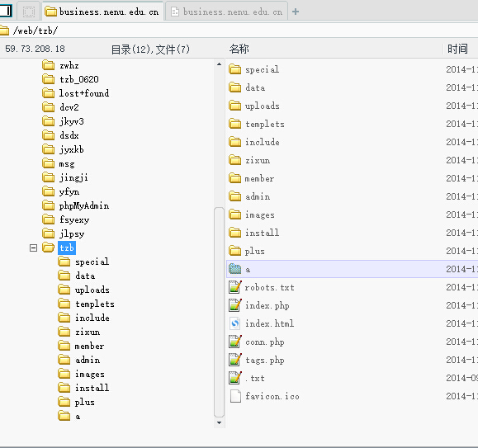Viewport: 478px width, 448px height.
Task: Select images subfolder in the tree
Action: pyautogui.click(x=90, y=374)
